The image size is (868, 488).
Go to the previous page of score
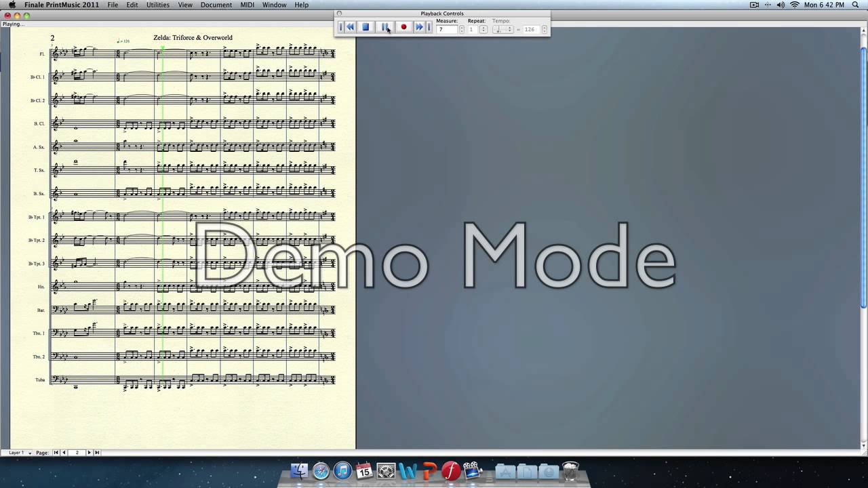click(x=64, y=453)
